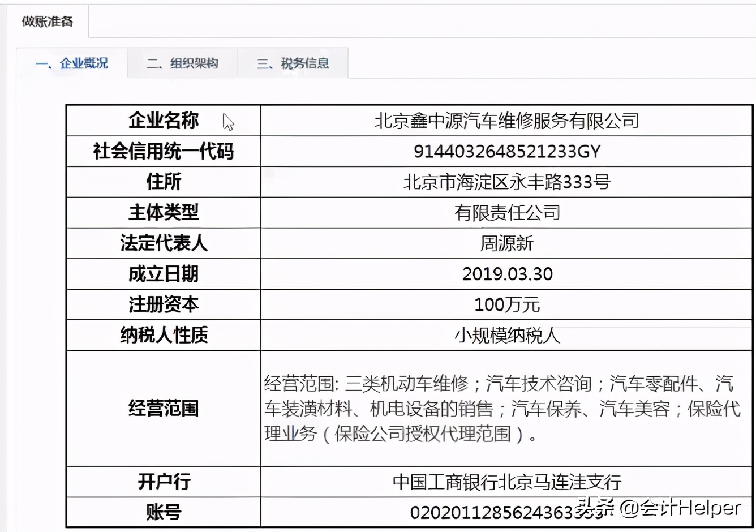Click the 账号 account number cell
Image resolution: width=756 pixels, height=532 pixels.
coord(498,511)
